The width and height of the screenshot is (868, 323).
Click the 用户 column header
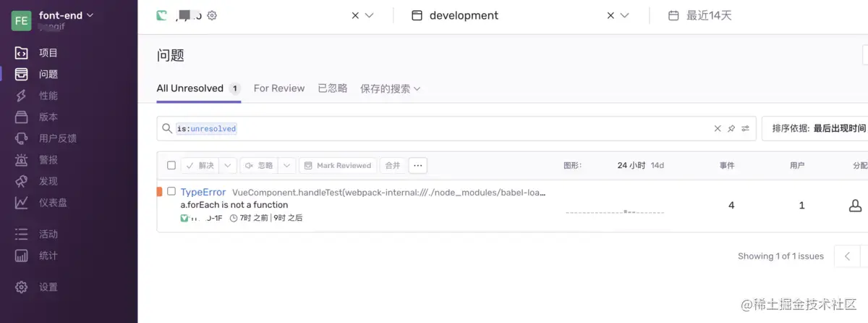[x=797, y=165]
